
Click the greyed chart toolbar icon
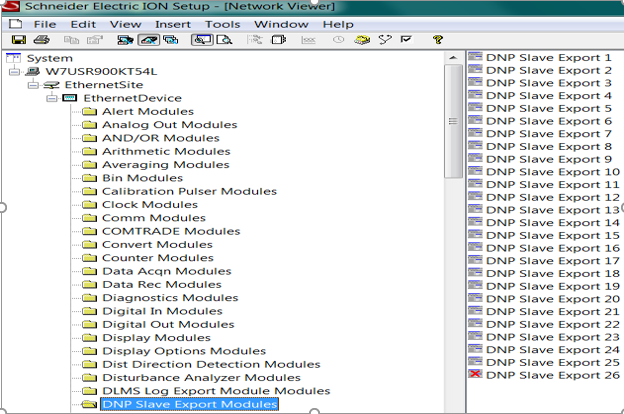coord(308,40)
